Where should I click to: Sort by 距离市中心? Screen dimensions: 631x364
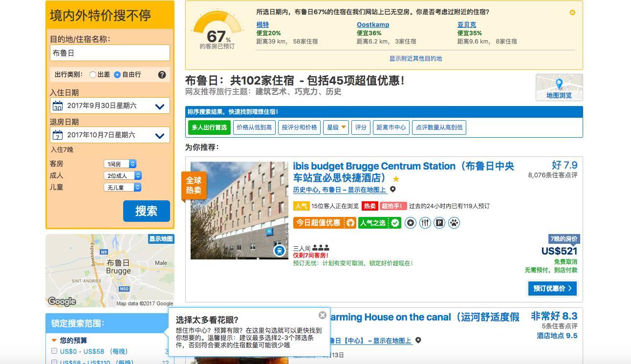pos(391,128)
